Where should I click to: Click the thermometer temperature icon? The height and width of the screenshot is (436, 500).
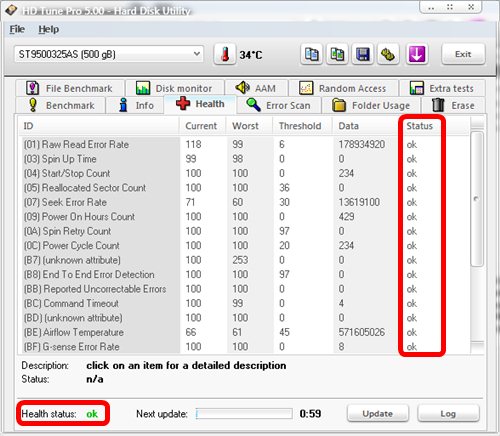(225, 54)
